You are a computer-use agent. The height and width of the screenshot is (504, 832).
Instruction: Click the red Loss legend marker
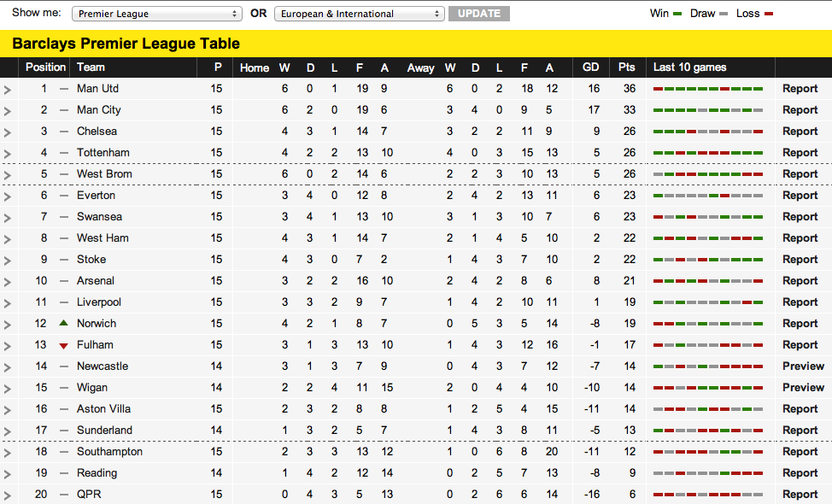[x=769, y=14]
